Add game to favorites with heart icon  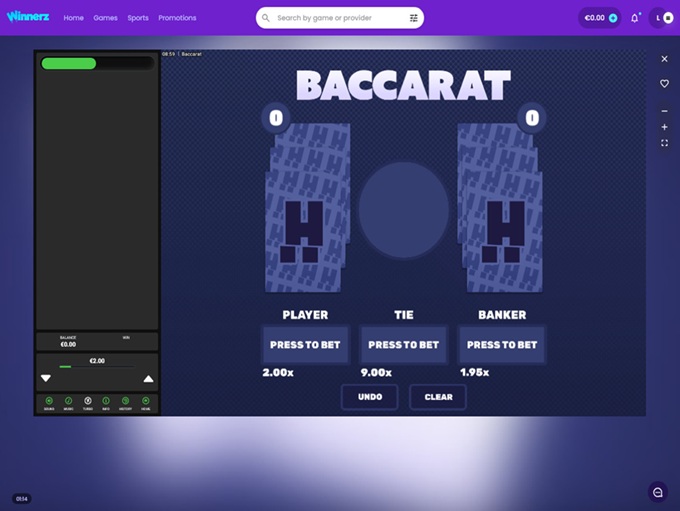click(664, 84)
